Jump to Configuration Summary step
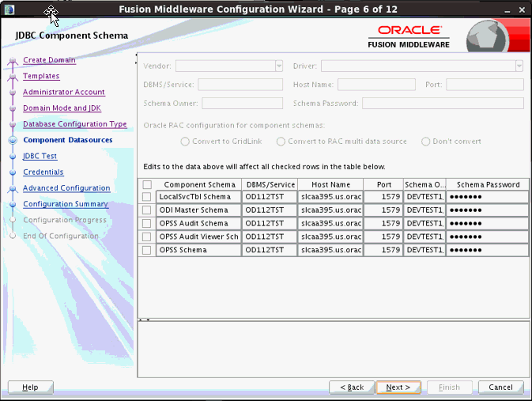The image size is (532, 401). click(x=66, y=204)
